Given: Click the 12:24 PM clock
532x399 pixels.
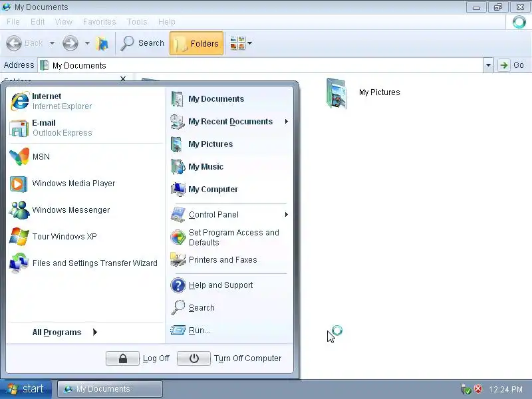Looking at the screenshot, I should [505, 389].
